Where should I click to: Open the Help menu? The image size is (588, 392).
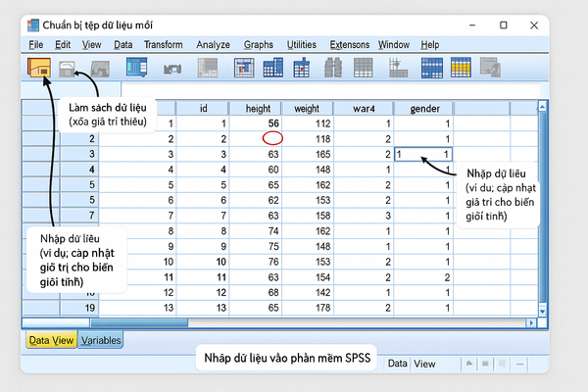pyautogui.click(x=430, y=45)
